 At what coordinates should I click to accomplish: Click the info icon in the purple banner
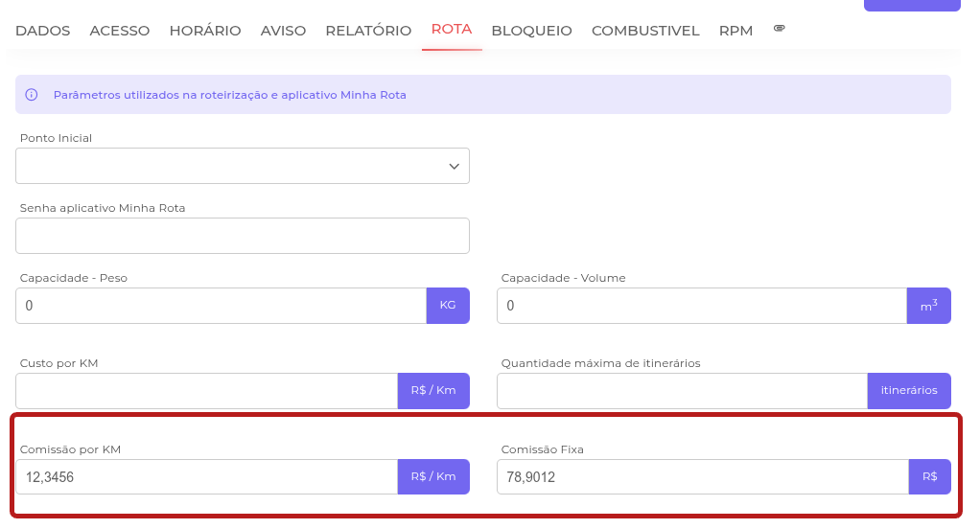click(x=32, y=94)
